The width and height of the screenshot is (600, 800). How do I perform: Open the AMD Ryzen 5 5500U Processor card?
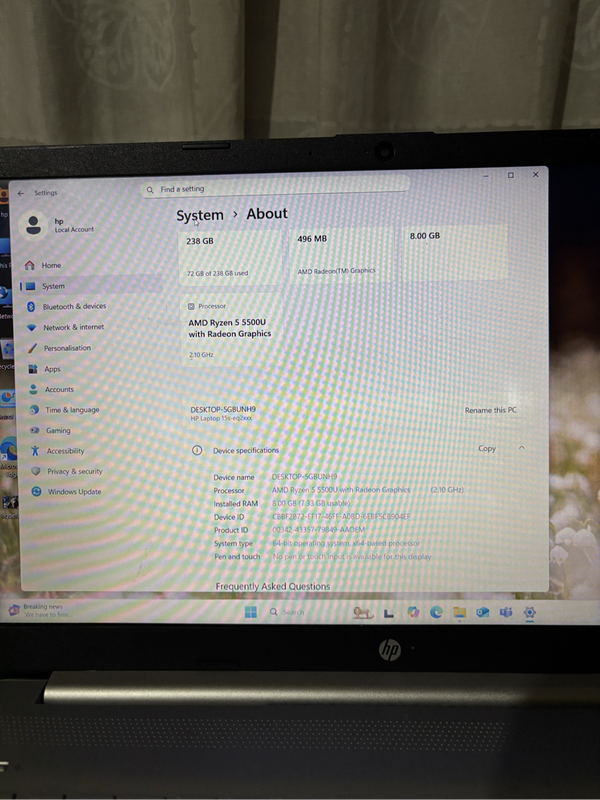click(x=232, y=330)
